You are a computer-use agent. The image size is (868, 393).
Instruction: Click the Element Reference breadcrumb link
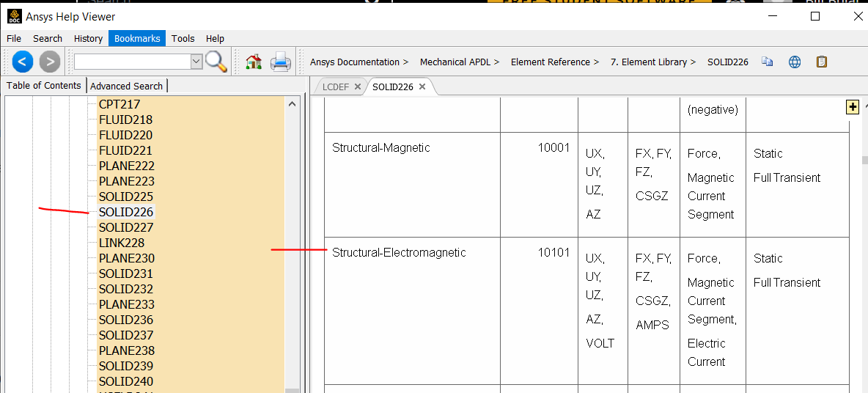551,62
